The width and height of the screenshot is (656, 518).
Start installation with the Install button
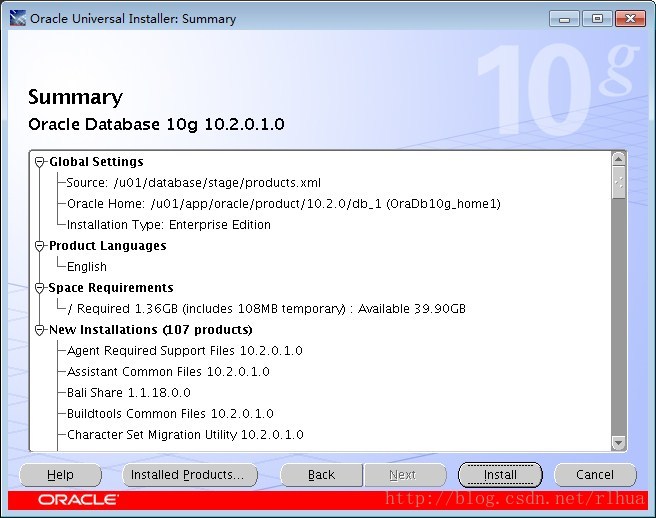(500, 475)
